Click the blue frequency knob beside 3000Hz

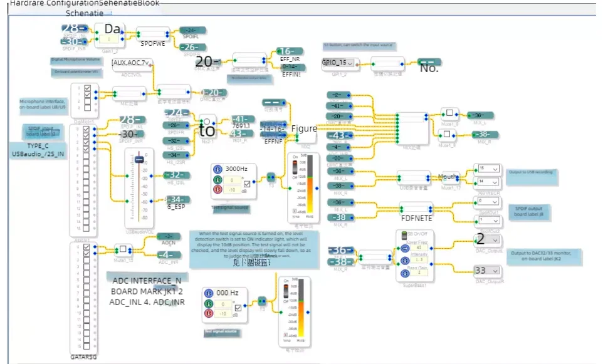218,169
